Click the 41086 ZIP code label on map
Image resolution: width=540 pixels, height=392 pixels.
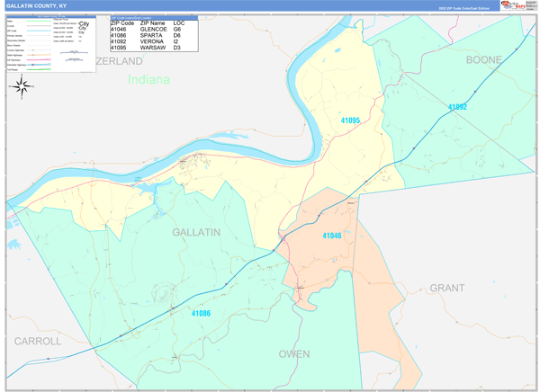(201, 313)
